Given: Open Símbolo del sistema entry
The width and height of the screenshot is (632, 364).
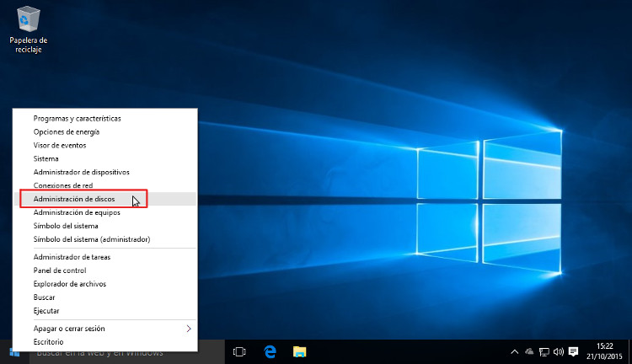Looking at the screenshot, I should (x=104, y=226).
